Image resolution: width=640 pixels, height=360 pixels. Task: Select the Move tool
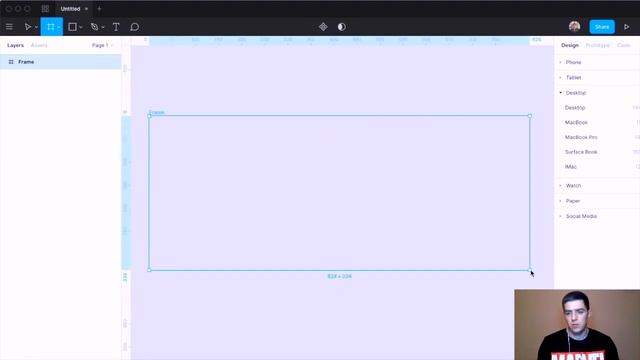pyautogui.click(x=28, y=27)
